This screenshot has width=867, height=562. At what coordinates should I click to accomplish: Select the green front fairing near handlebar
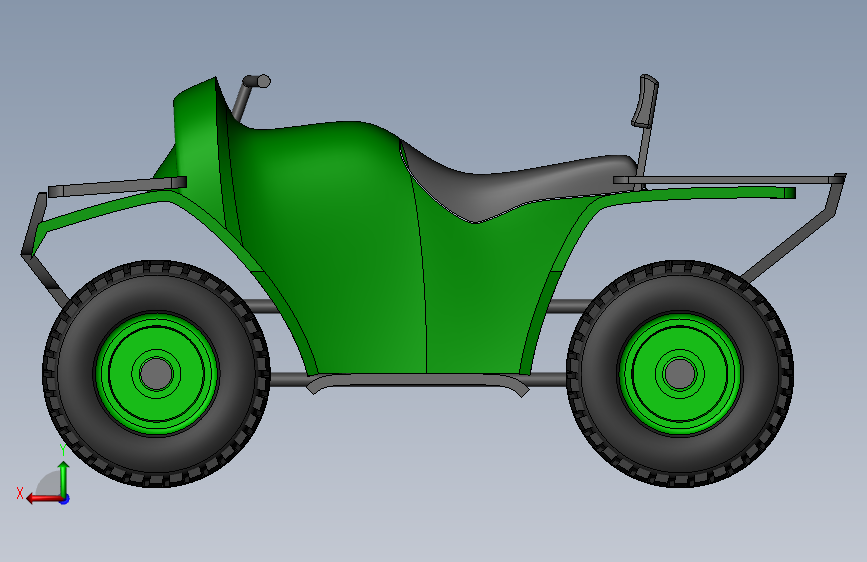pos(198,138)
